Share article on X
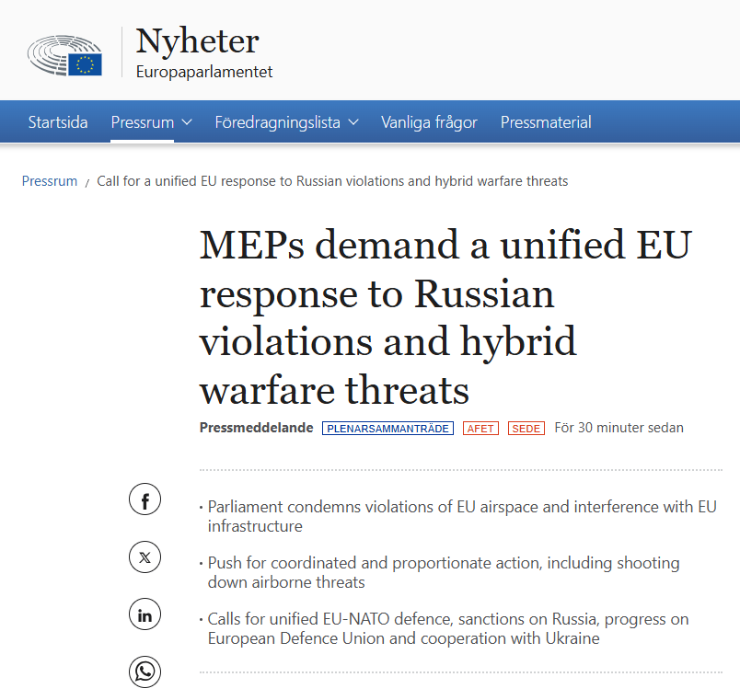 click(x=145, y=557)
